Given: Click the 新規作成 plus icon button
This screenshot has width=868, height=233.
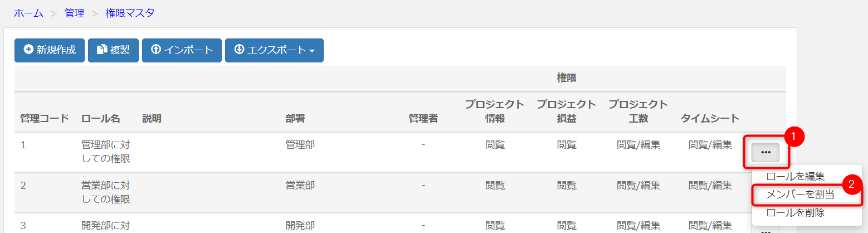Looking at the screenshot, I should click(49, 50).
